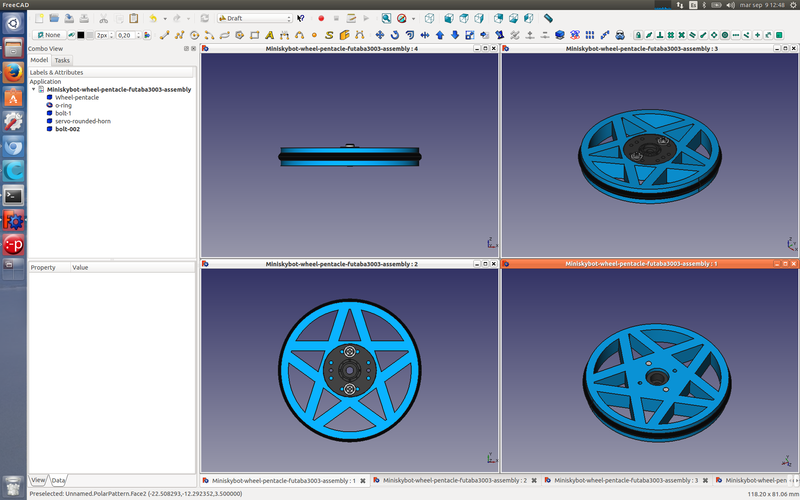Select servo-rounded-horn in the model tree
The width and height of the screenshot is (800, 500).
coord(82,121)
